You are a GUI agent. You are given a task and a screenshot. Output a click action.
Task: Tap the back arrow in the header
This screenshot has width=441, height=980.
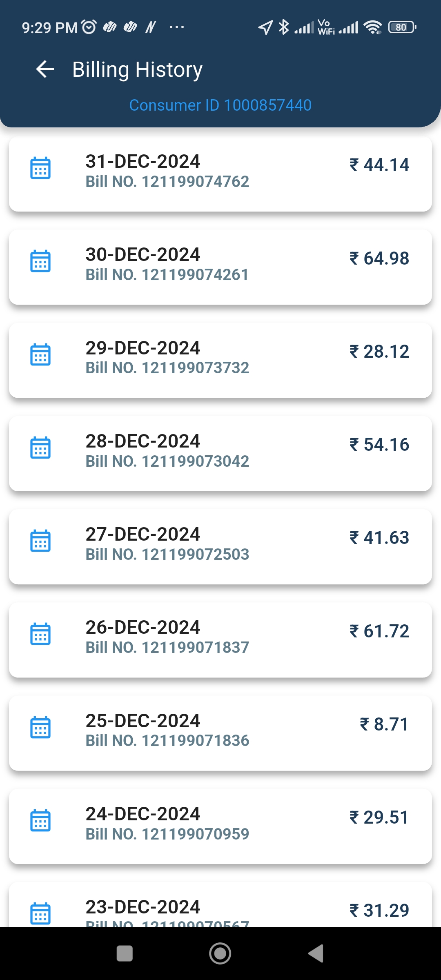(45, 69)
